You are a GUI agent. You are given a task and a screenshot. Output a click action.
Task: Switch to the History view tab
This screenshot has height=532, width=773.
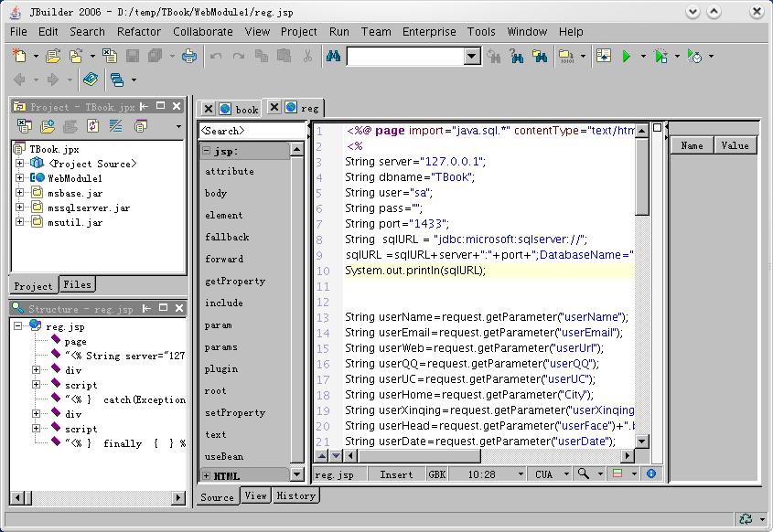[x=295, y=495]
